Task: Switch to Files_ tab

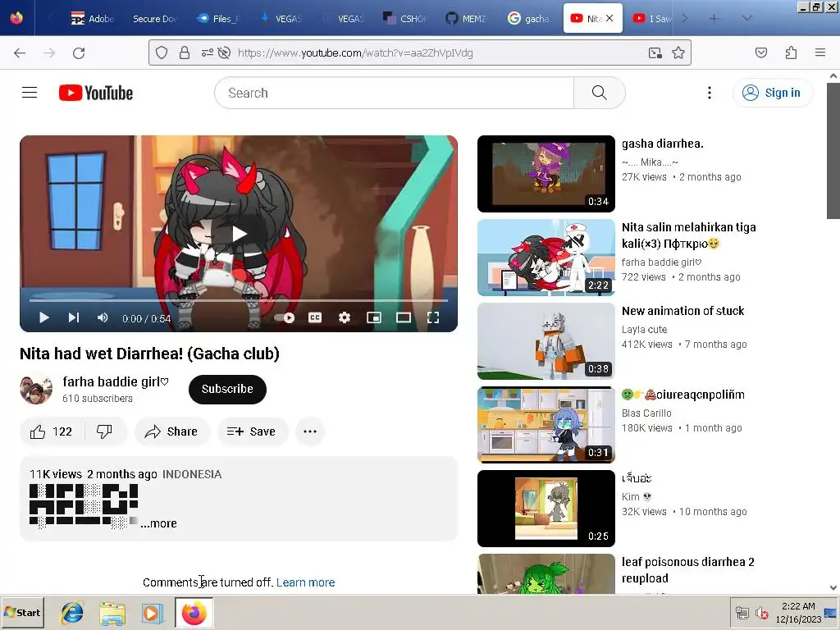Action: [x=217, y=19]
